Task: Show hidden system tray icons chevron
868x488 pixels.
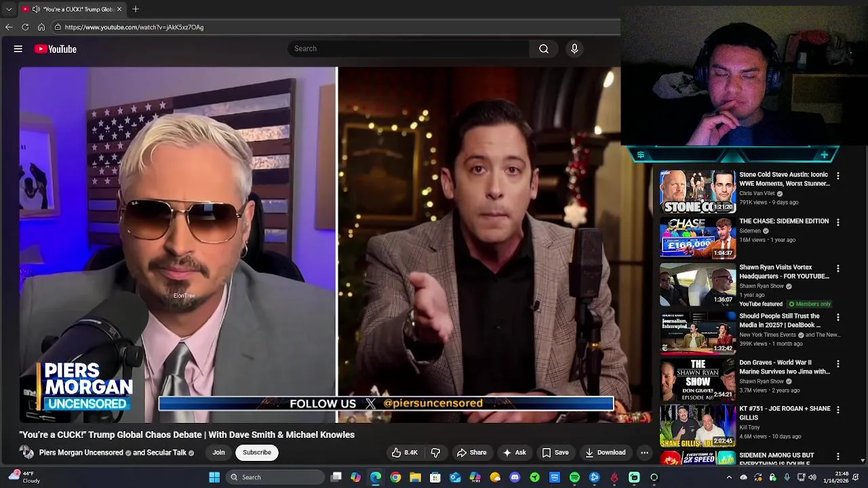Action: [x=729, y=477]
